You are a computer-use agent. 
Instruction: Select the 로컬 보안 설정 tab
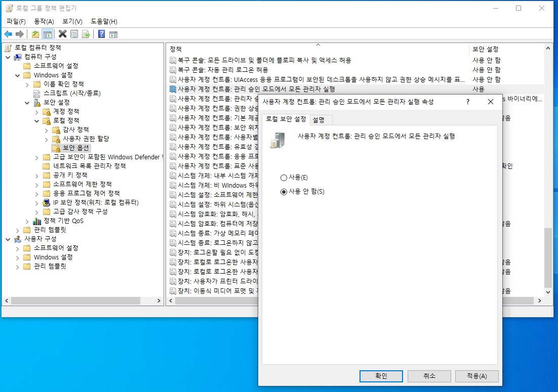286,119
